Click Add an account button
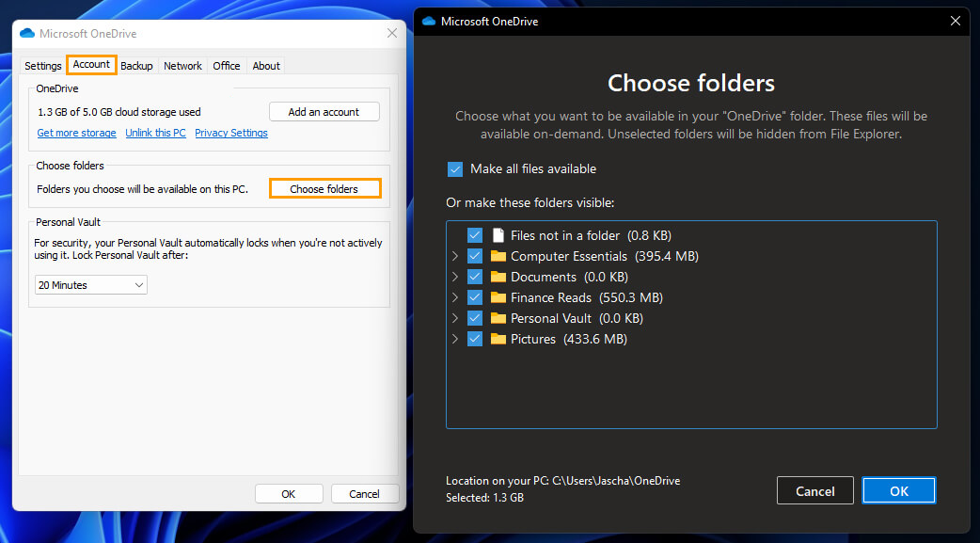 click(324, 112)
